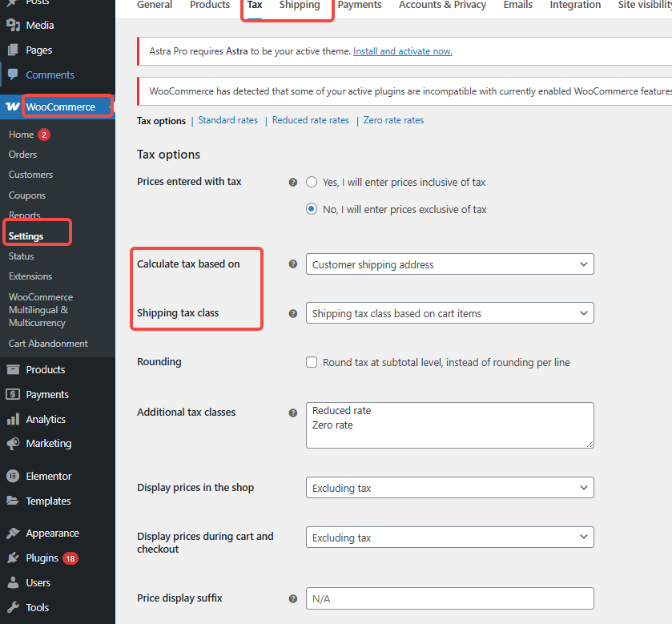Select 'No, I will enter prices exclusive of tax'
Viewport: 672px width, 624px height.
click(x=311, y=209)
